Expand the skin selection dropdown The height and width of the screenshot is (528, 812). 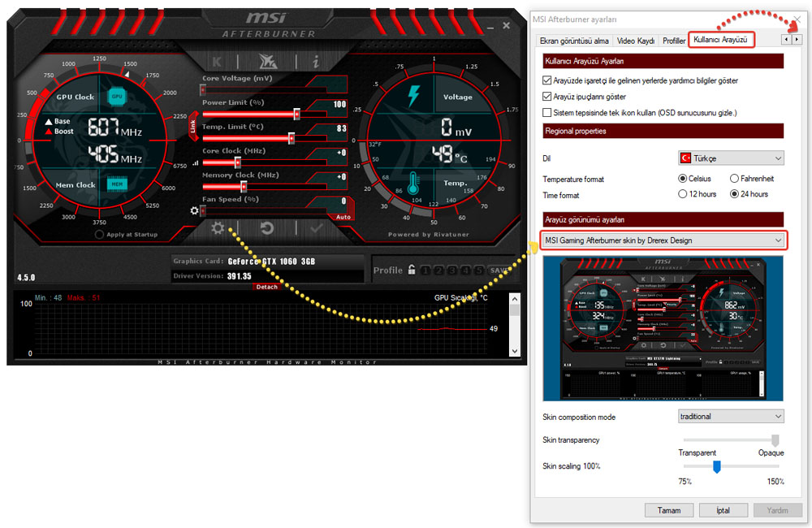(663, 240)
